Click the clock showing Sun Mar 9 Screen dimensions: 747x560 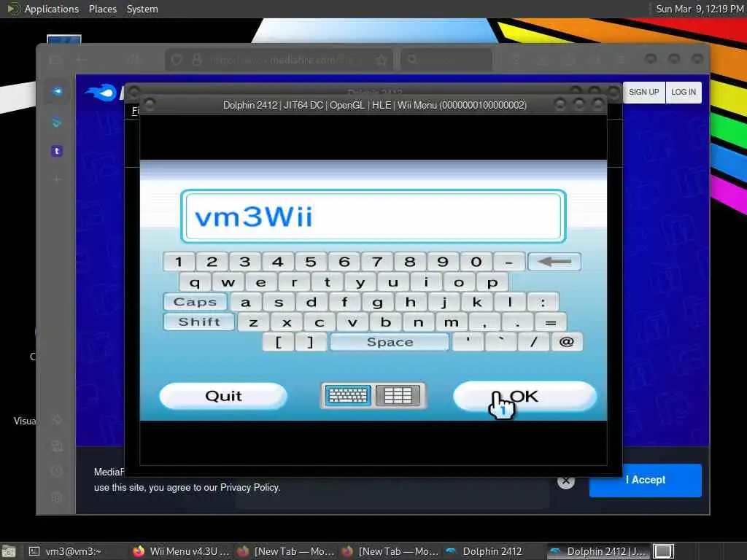(699, 9)
